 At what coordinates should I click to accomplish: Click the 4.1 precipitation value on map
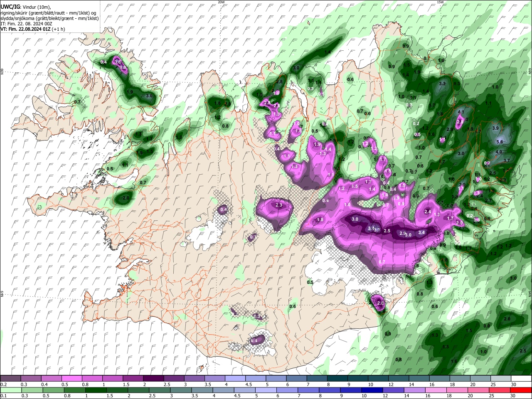coord(461,112)
